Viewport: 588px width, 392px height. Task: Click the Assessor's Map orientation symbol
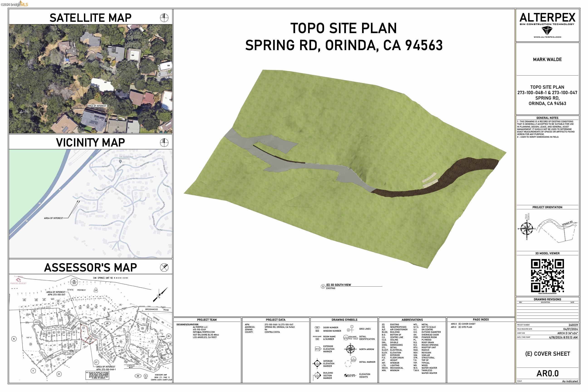point(164,267)
